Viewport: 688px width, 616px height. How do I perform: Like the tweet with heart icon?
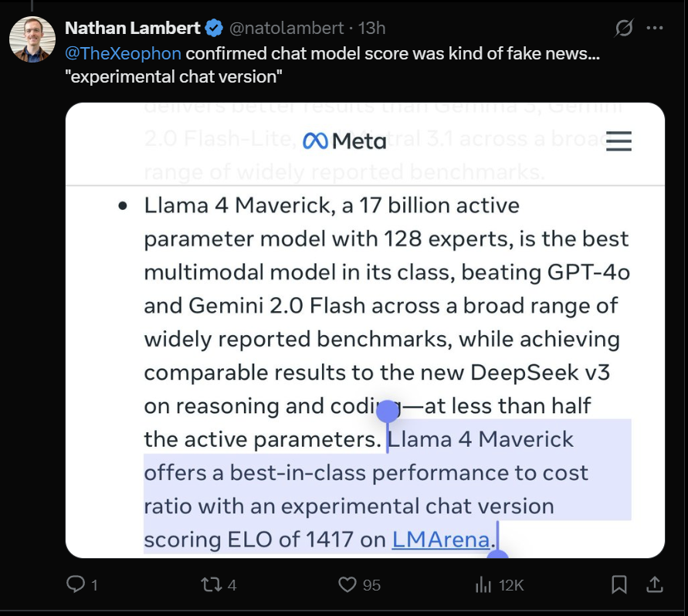click(347, 585)
